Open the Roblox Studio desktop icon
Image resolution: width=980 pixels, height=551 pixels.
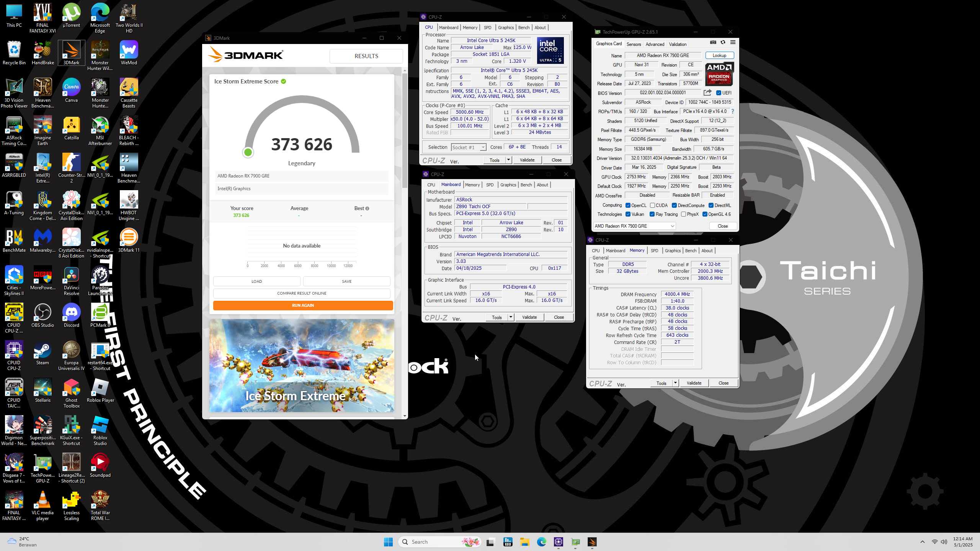click(100, 431)
